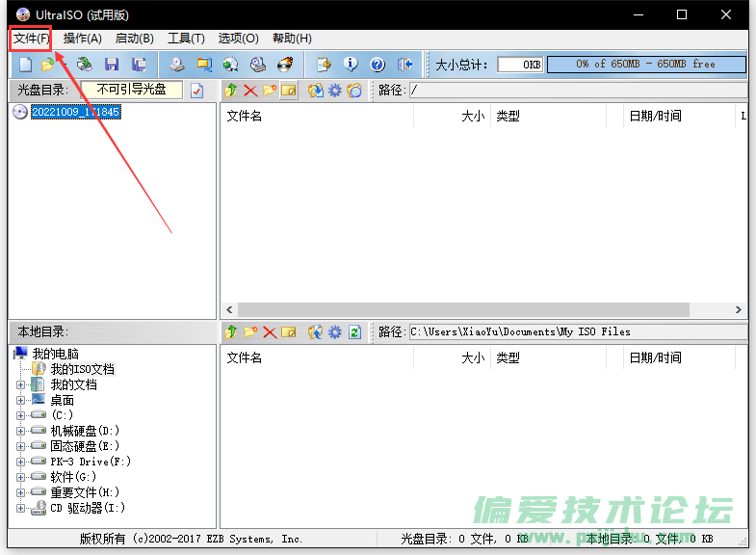This screenshot has width=756, height=555.
Task: Open the 文件(F) menu
Action: (x=31, y=39)
